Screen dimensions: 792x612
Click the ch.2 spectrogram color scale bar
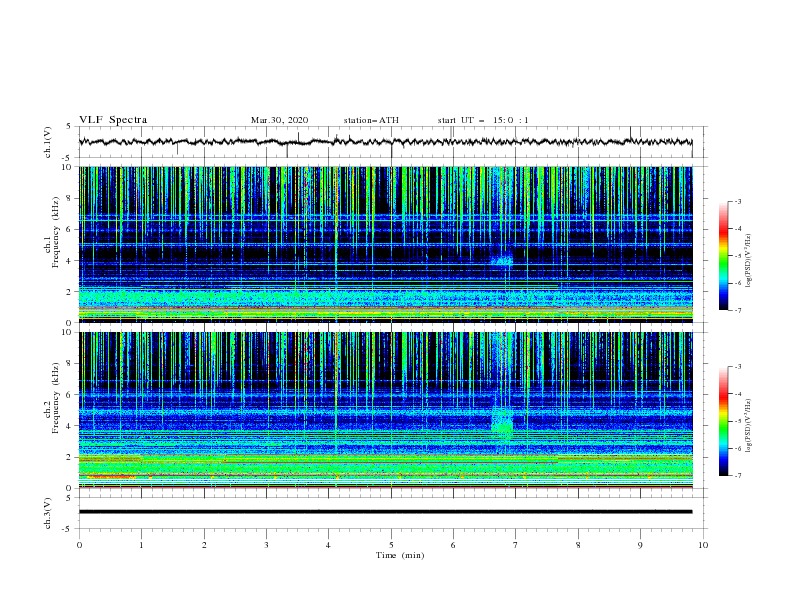pyautogui.click(x=724, y=421)
